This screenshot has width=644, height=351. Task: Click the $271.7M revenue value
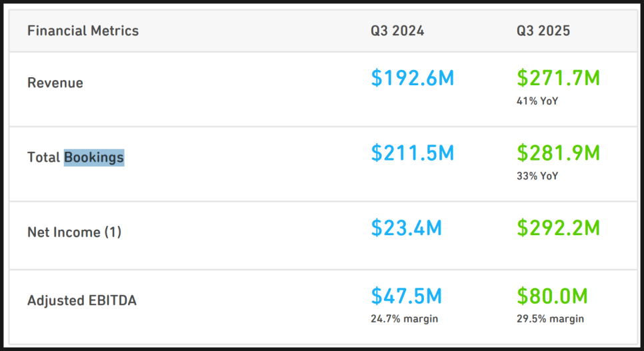(558, 78)
